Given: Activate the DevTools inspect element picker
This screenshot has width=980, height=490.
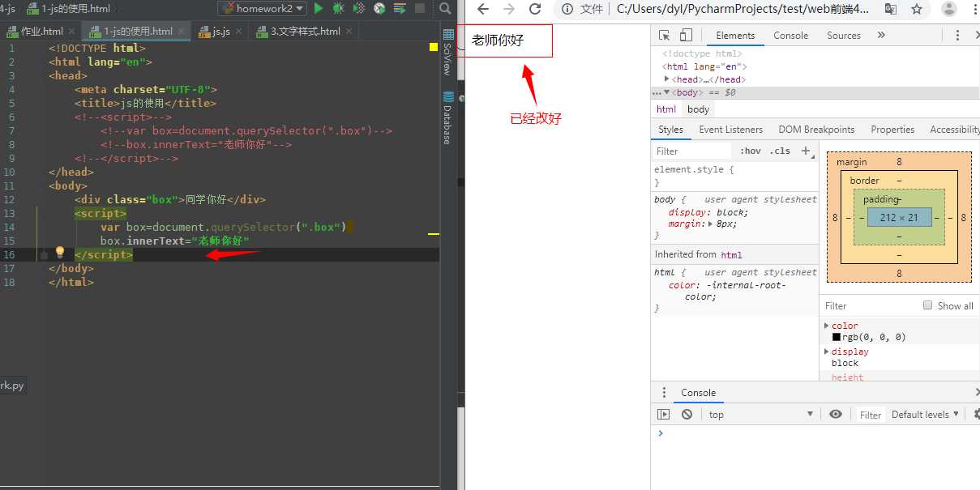Looking at the screenshot, I should (x=664, y=35).
